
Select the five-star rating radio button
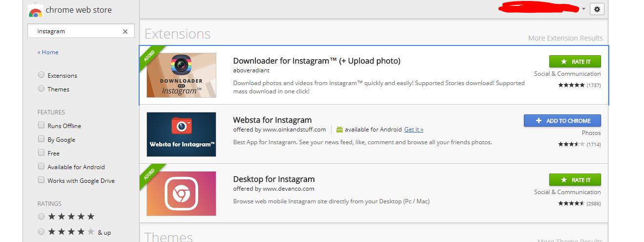(x=41, y=216)
